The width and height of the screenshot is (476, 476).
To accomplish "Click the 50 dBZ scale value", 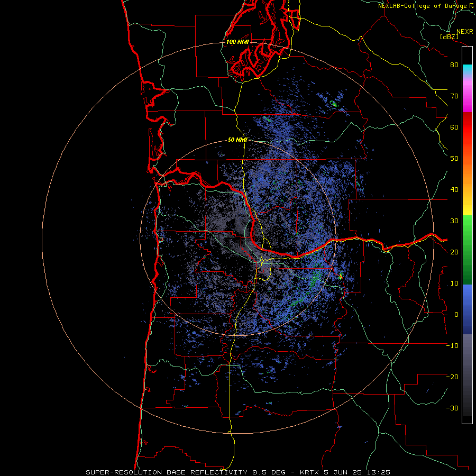I will [x=454, y=159].
